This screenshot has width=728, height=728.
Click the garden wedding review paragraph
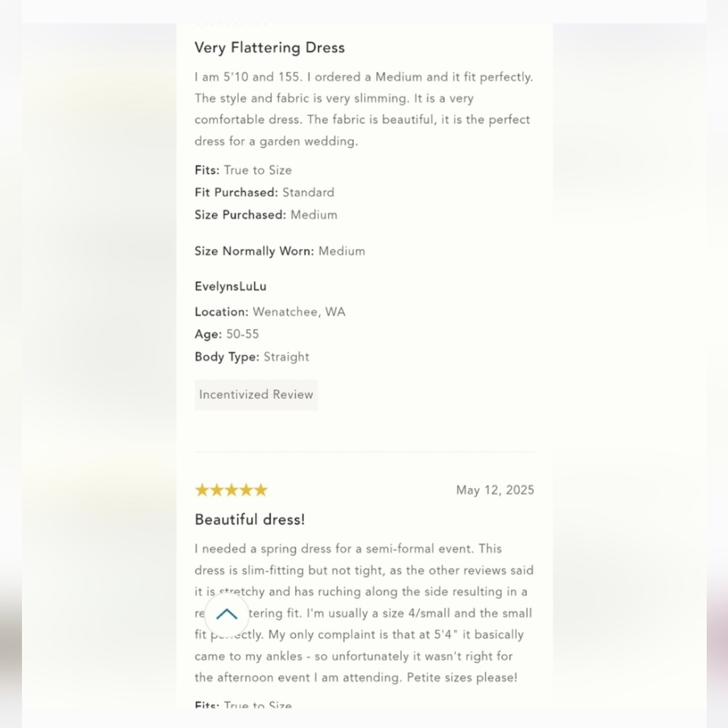(x=363, y=109)
